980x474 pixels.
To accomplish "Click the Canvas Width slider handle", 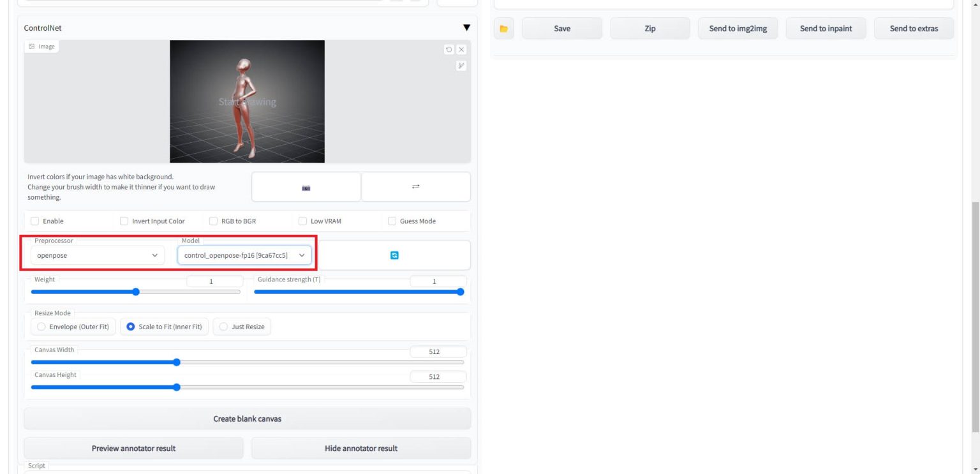I will pos(177,362).
